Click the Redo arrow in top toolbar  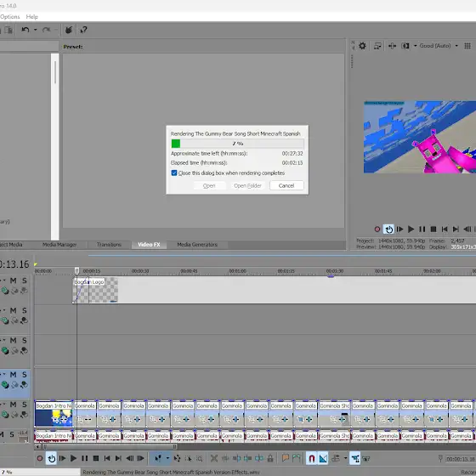pos(46,30)
